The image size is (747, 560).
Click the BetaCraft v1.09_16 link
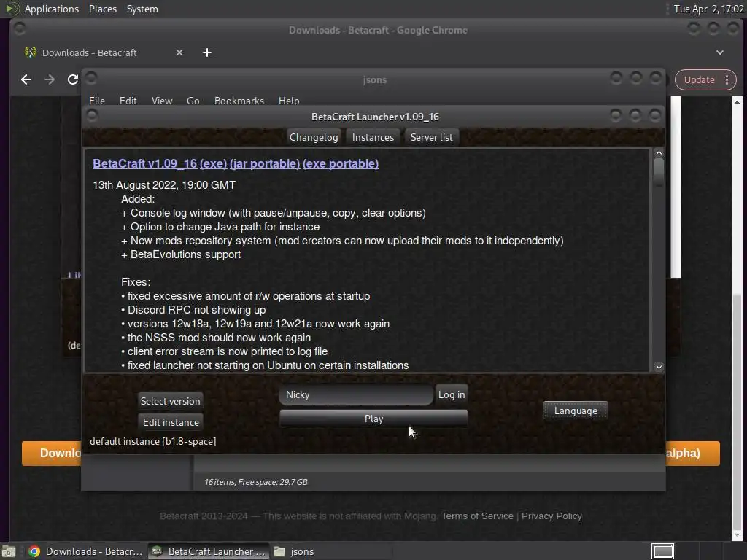pos(145,163)
